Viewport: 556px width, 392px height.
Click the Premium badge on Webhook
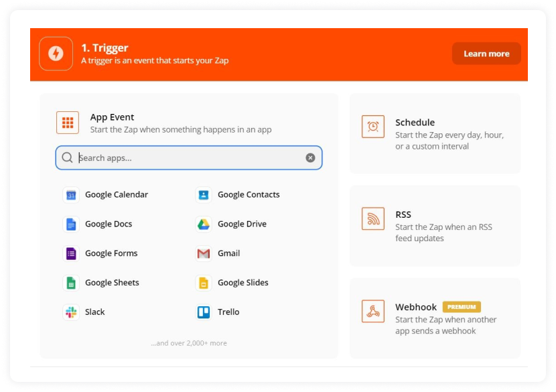[462, 307]
